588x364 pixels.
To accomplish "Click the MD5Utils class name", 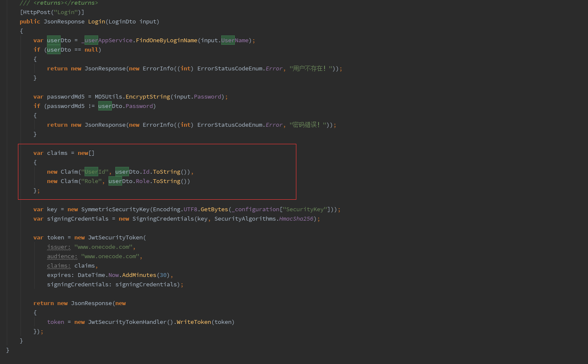I will tap(108, 96).
